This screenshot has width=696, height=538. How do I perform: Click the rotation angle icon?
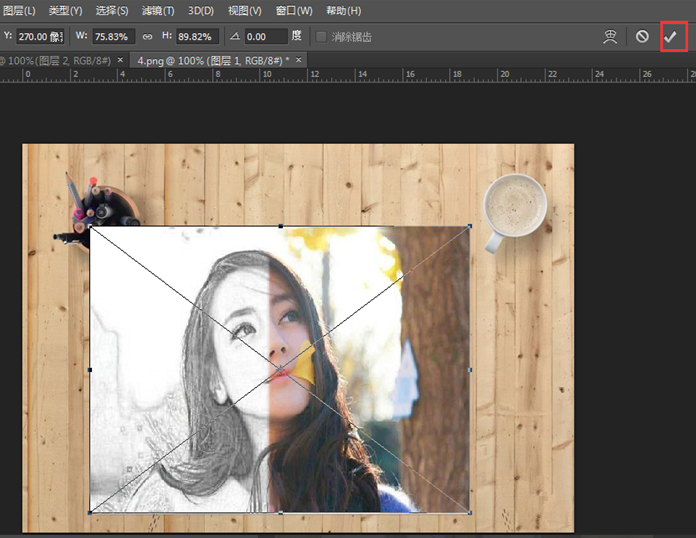tap(234, 36)
